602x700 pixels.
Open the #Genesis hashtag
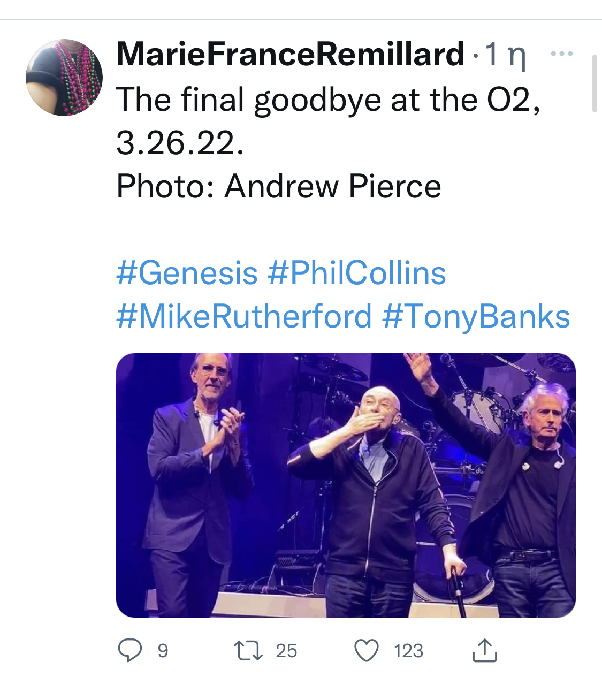point(187,273)
